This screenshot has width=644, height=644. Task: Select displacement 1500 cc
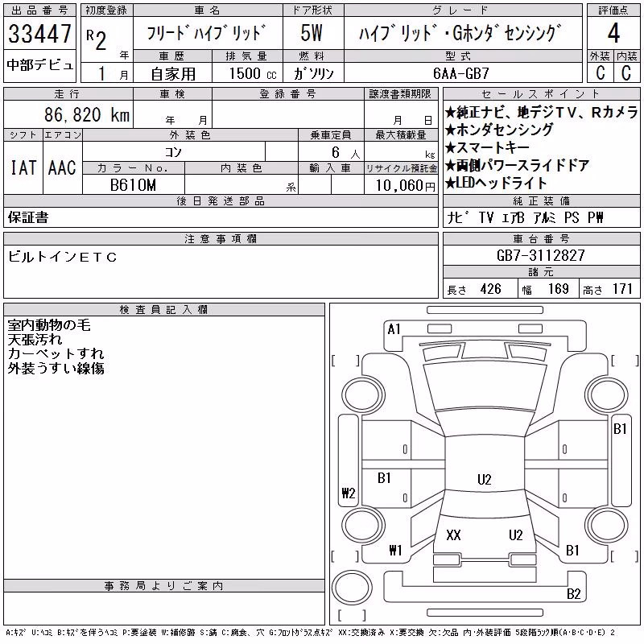tap(253, 73)
